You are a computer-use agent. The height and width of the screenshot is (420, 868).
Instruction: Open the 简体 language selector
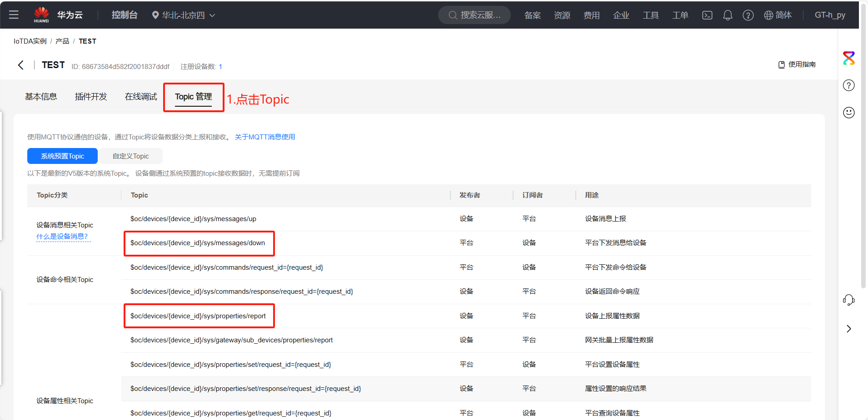point(778,15)
